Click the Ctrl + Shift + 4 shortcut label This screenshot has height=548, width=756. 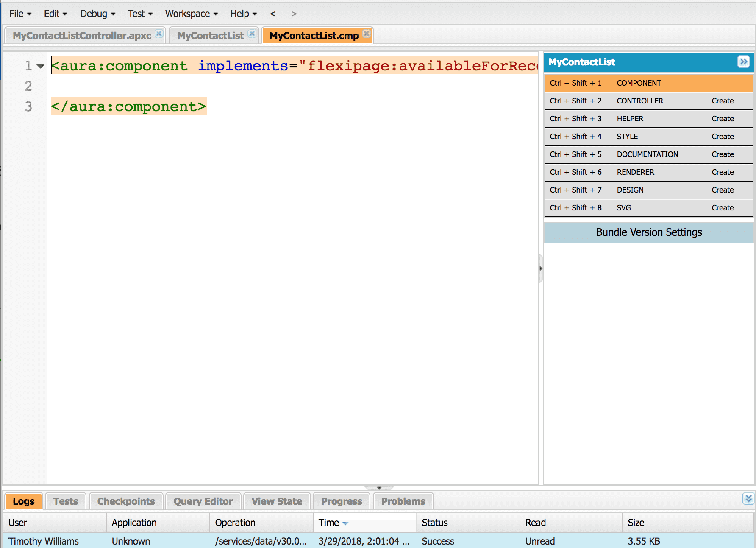tap(575, 137)
